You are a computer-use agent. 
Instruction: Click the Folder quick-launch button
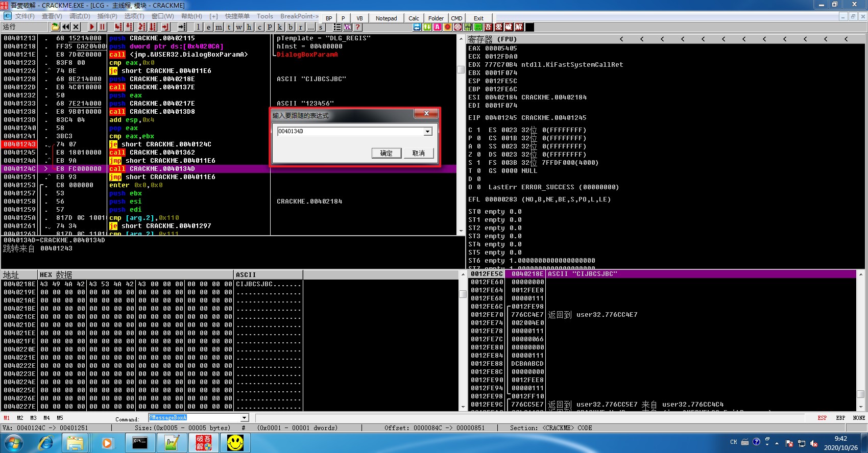point(436,18)
